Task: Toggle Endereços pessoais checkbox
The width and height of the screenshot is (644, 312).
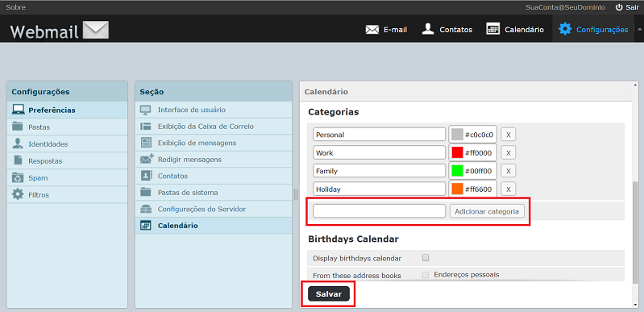Action: click(x=426, y=275)
